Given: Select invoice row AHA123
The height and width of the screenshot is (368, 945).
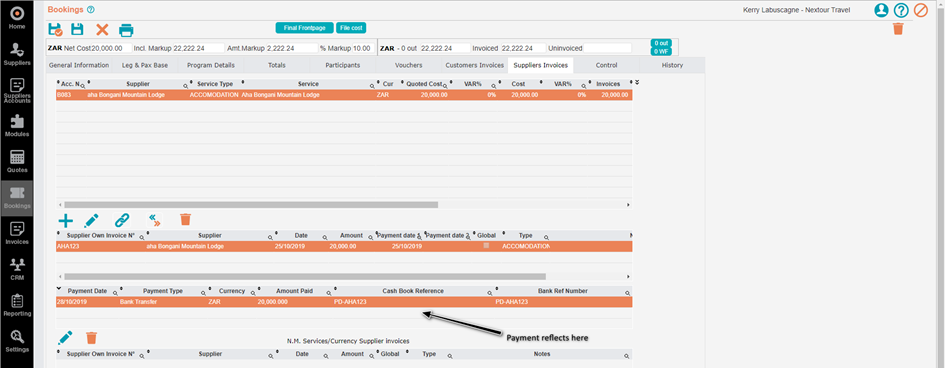Looking at the screenshot, I should [344, 246].
